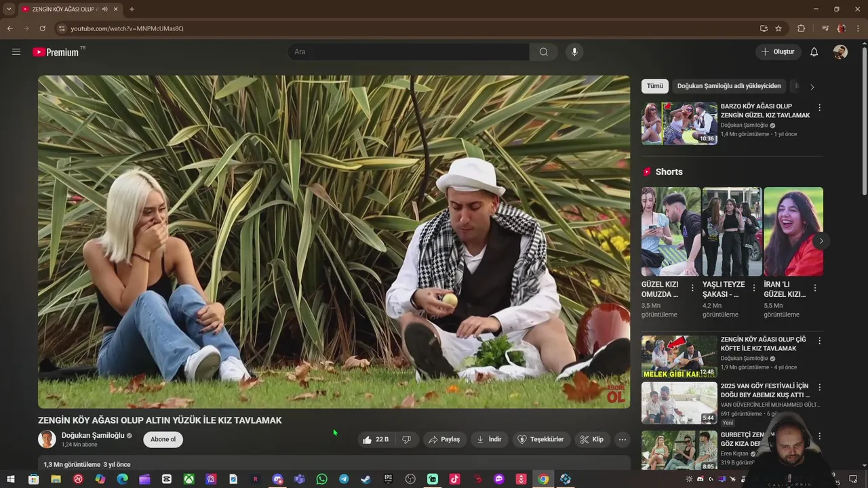
Task: Open Doğukan Şamiloğlu channel avatar
Action: coord(47,439)
